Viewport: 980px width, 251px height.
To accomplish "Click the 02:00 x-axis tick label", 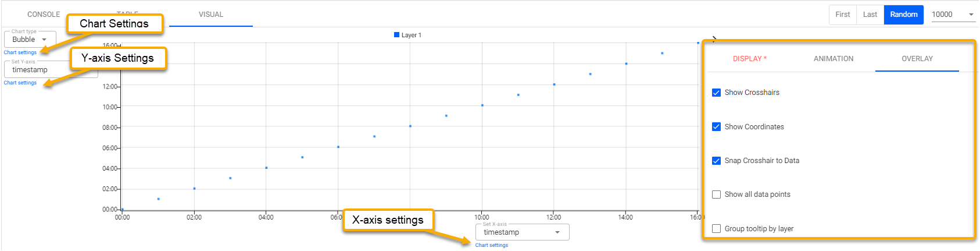I will (194, 217).
